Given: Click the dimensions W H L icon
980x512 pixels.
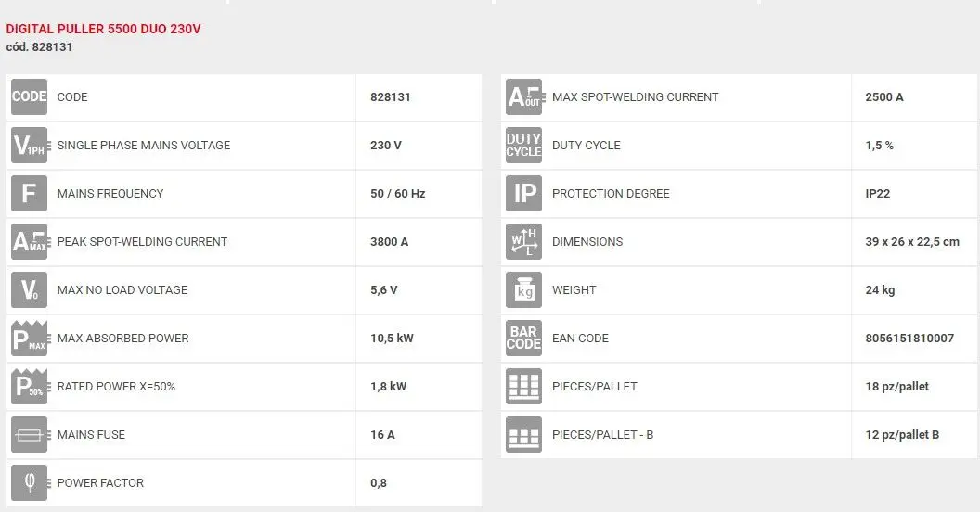Looking at the screenshot, I should (x=523, y=242).
